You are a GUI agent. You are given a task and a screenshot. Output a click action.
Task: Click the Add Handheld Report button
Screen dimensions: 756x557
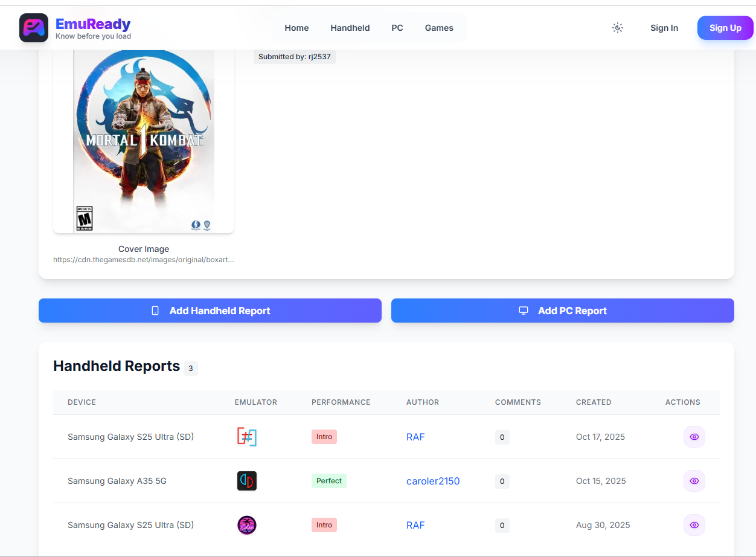[x=210, y=311]
